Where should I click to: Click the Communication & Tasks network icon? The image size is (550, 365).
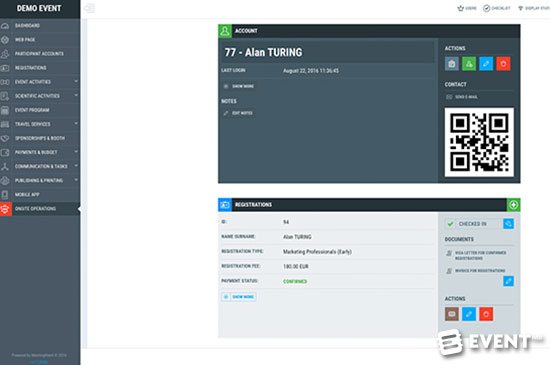(x=5, y=167)
